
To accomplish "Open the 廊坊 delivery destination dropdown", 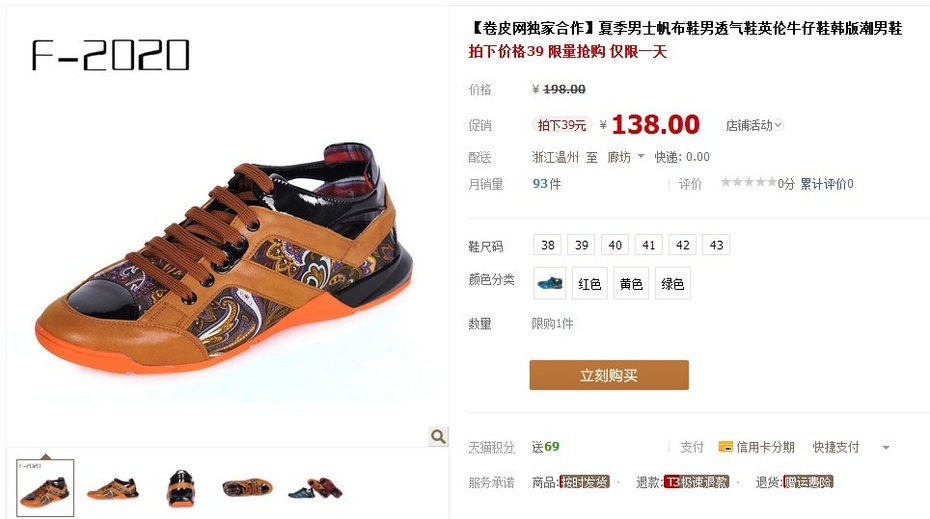I will [626, 157].
